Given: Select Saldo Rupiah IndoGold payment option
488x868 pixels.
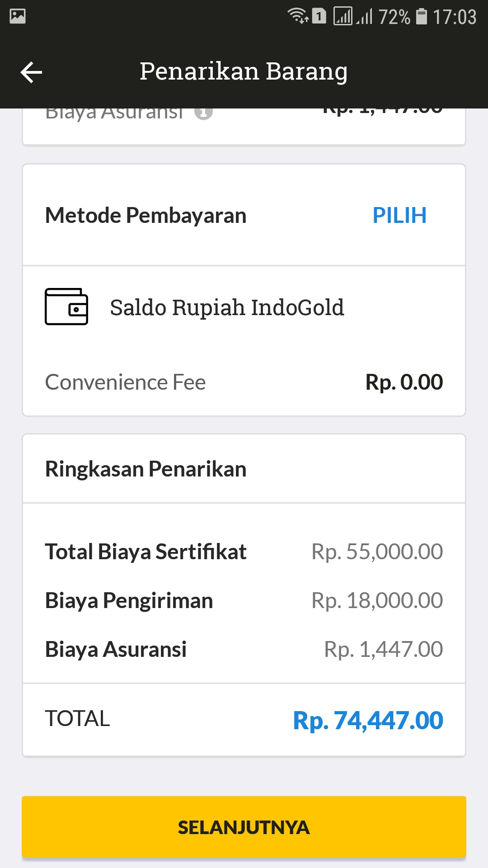Looking at the screenshot, I should pyautogui.click(x=244, y=307).
